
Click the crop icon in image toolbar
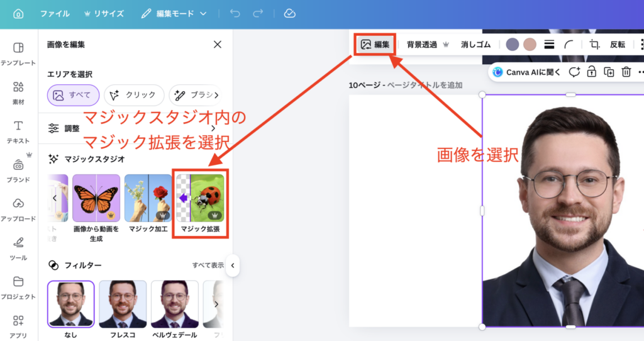pyautogui.click(x=594, y=45)
